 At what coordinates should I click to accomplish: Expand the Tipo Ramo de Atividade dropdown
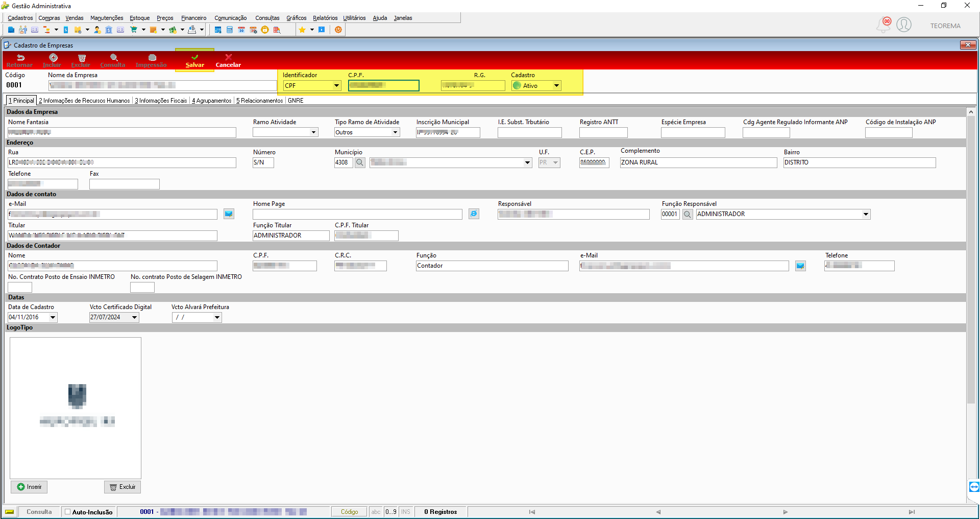(395, 132)
